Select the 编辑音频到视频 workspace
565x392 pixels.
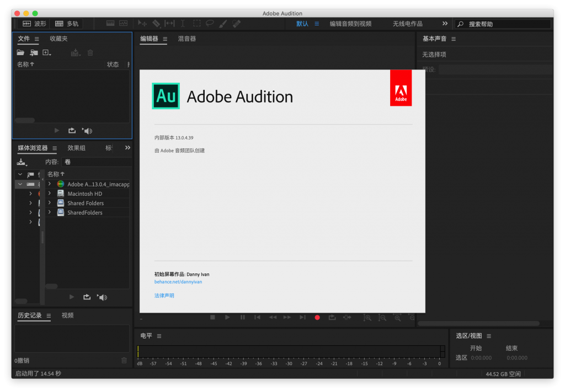(x=350, y=24)
